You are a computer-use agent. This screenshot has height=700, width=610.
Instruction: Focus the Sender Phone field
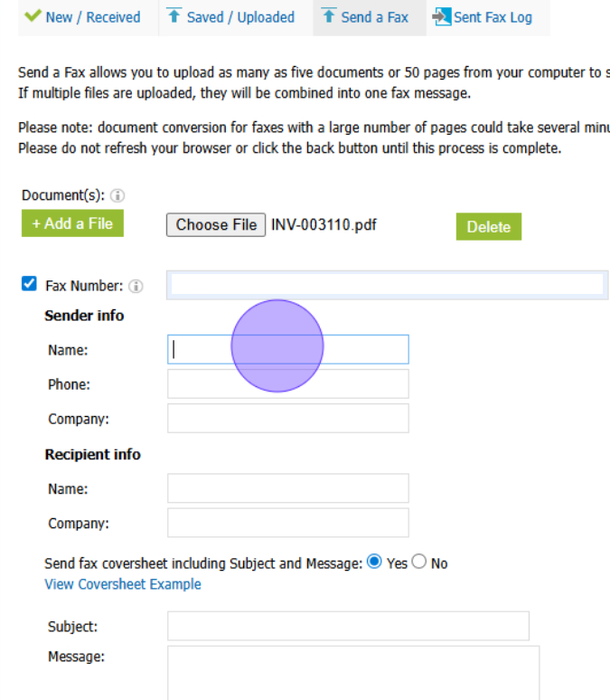287,383
